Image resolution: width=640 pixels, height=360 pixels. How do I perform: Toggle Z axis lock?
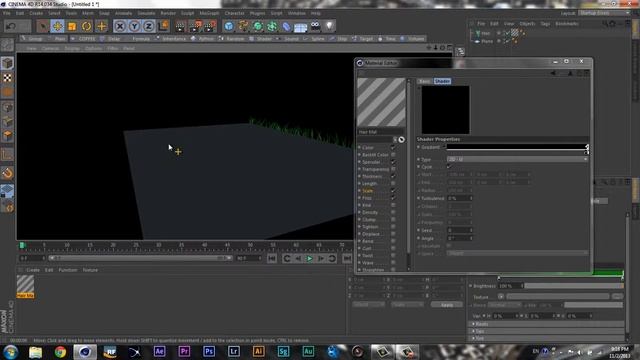coord(149,27)
